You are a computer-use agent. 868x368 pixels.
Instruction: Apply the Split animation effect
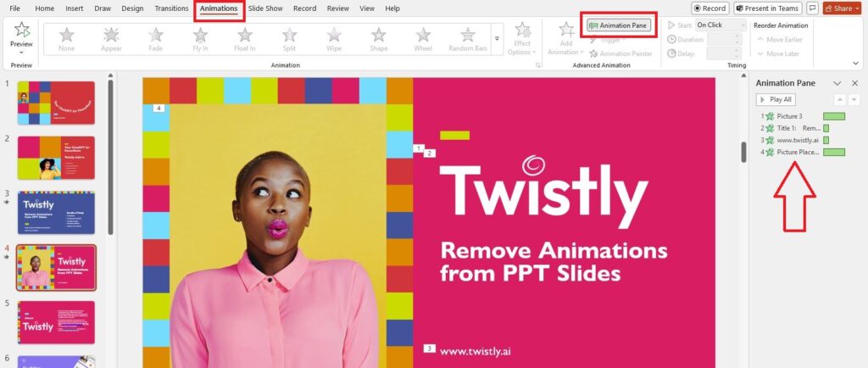pos(290,39)
